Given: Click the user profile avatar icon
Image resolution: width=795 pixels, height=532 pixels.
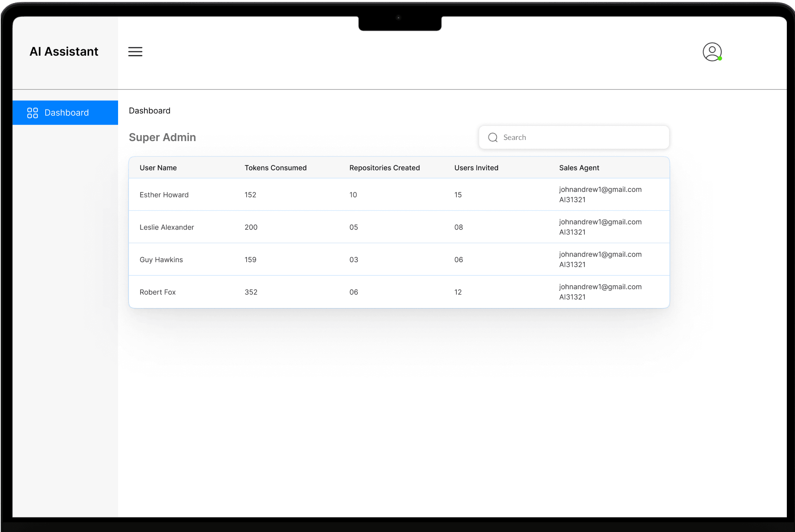Looking at the screenshot, I should [711, 52].
